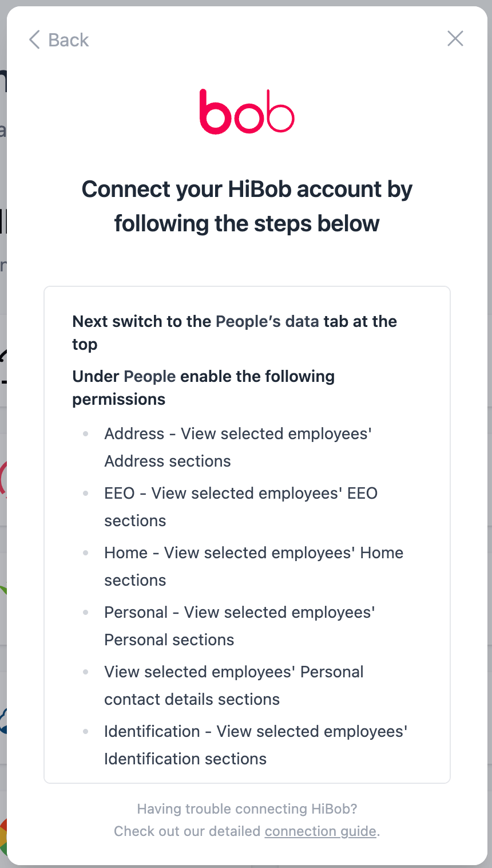Select the Identification permission list item
Image resolution: width=492 pixels, height=868 pixels.
click(x=255, y=745)
